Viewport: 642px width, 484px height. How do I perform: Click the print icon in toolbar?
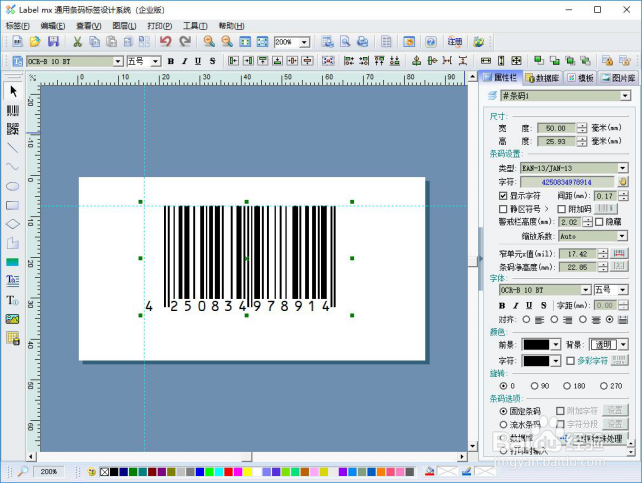(363, 41)
